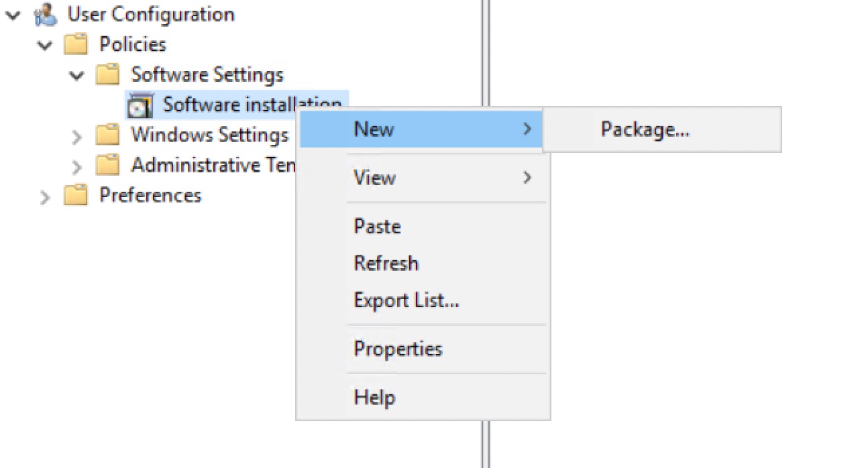868x468 pixels.
Task: Click the Policies folder icon
Action: tap(76, 44)
